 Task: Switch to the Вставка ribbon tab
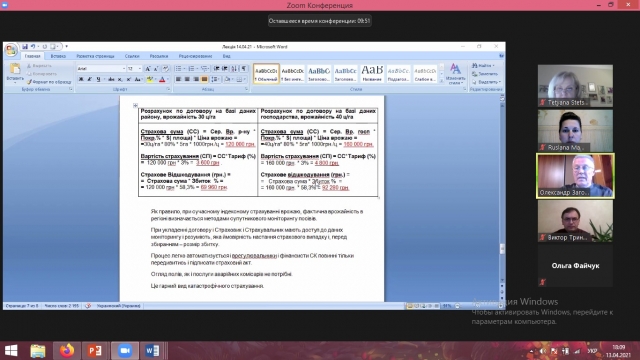[x=58, y=56]
